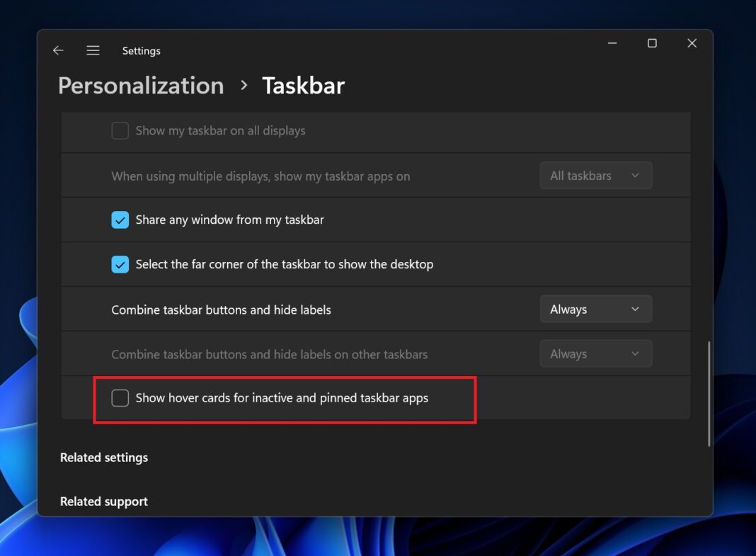Click the vertical scrollbar thumb

708,390
